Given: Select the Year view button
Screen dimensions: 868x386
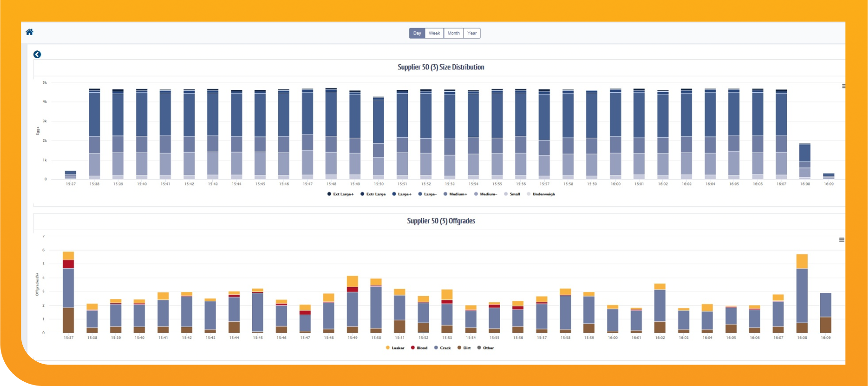Looking at the screenshot, I should coord(472,33).
